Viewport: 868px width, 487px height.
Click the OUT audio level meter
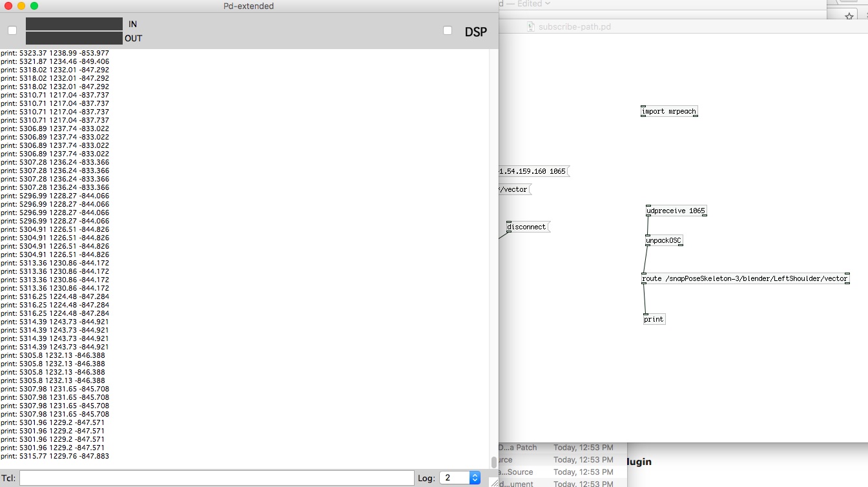click(74, 38)
